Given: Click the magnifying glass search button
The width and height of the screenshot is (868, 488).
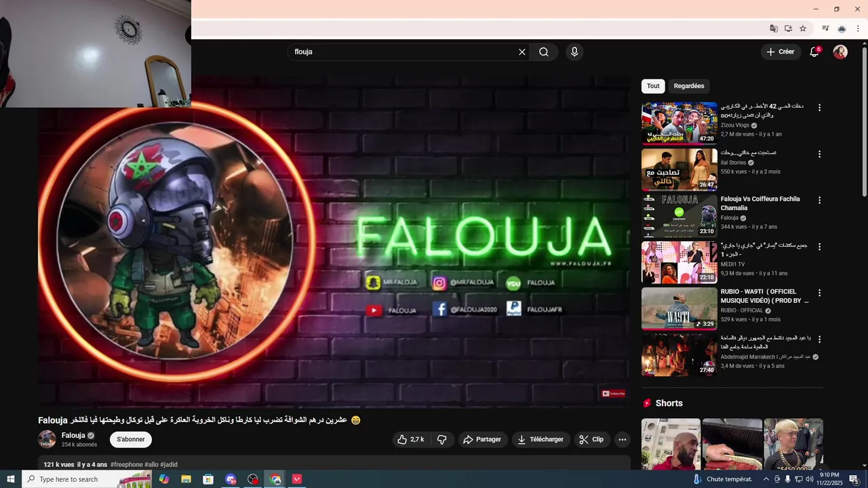Looking at the screenshot, I should (x=544, y=52).
